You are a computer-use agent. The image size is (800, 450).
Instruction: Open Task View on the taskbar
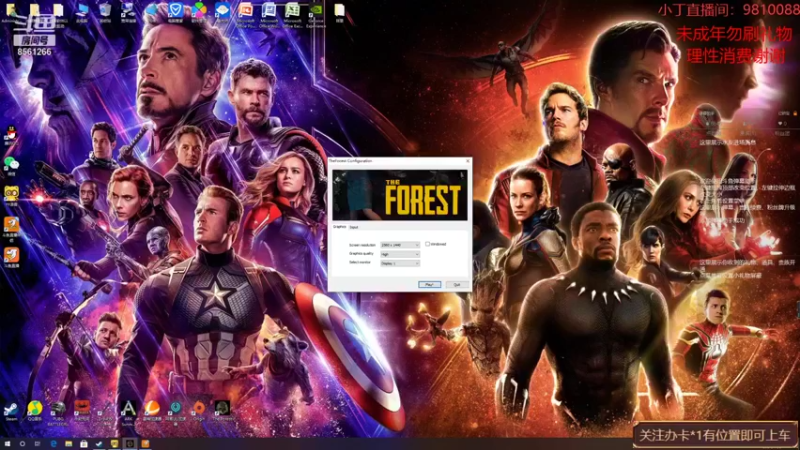tap(37, 444)
